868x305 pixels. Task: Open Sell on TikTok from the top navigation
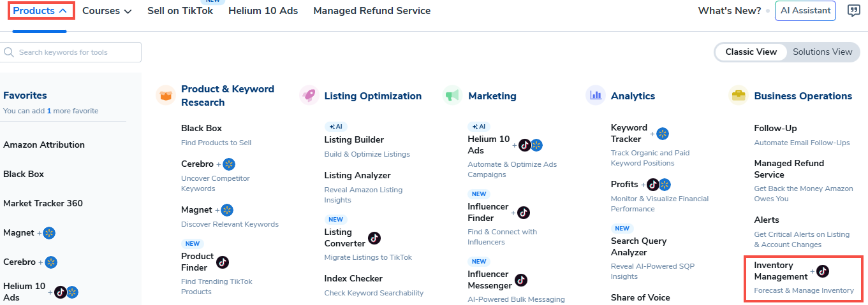[180, 11]
